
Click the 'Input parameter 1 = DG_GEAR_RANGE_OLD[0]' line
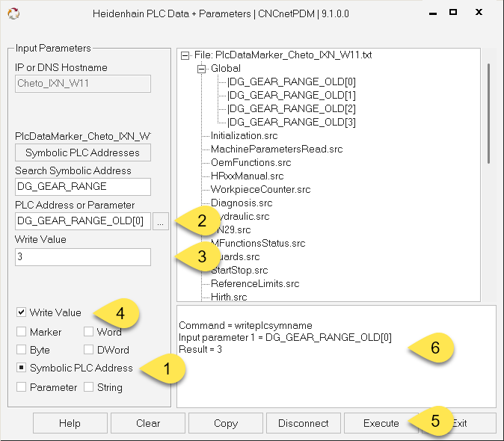click(x=285, y=337)
